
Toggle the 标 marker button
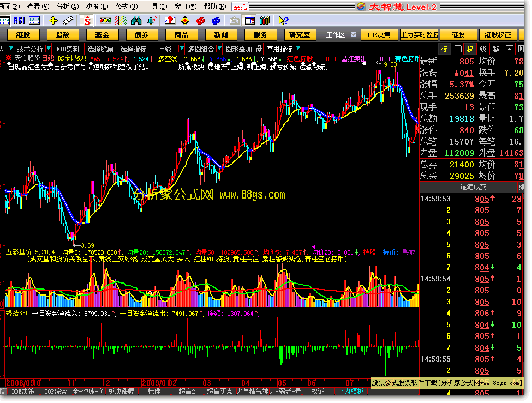pos(445,49)
